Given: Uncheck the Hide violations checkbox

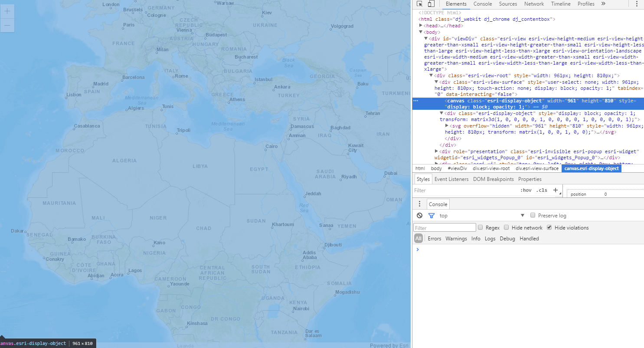Looking at the screenshot, I should [549, 227].
